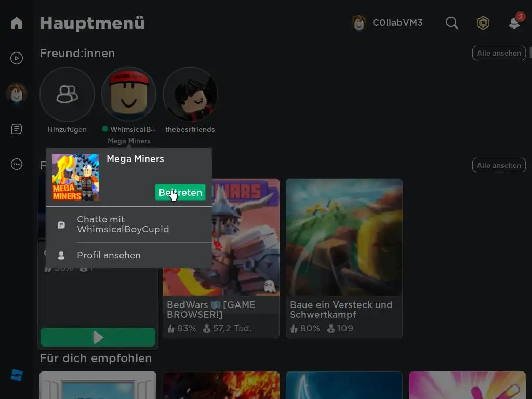Screen dimensions: 532x399
Task: Click the Hauptmenü page title
Action: tap(92, 23)
